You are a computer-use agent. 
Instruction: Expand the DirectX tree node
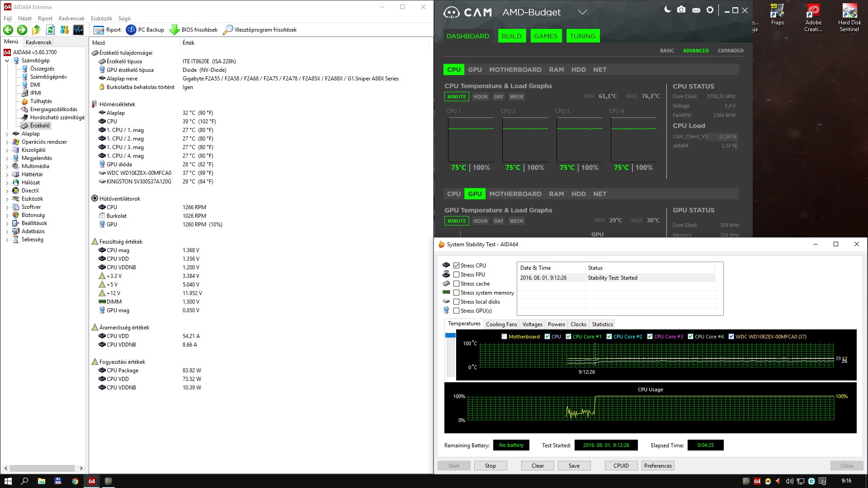coord(7,191)
